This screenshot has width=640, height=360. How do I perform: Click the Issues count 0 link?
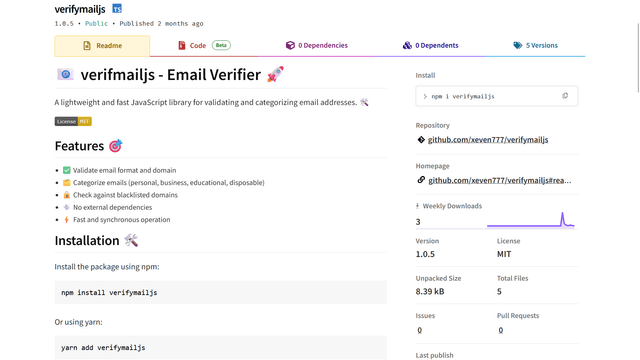[x=420, y=330]
